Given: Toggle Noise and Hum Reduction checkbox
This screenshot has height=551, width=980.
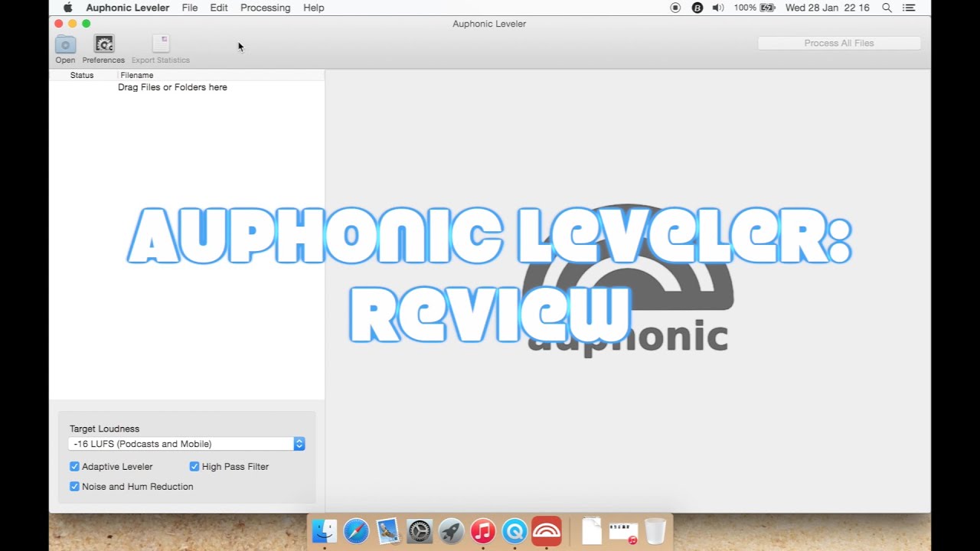Looking at the screenshot, I should pyautogui.click(x=74, y=486).
